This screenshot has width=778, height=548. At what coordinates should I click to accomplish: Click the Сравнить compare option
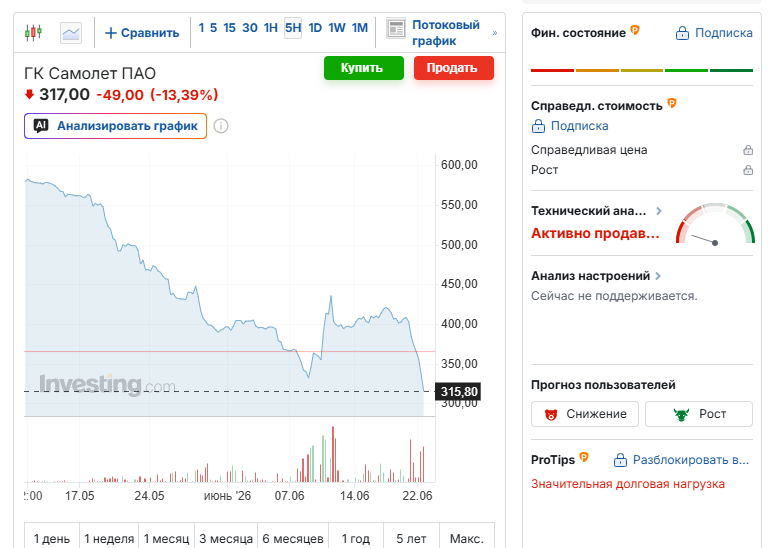click(x=142, y=33)
